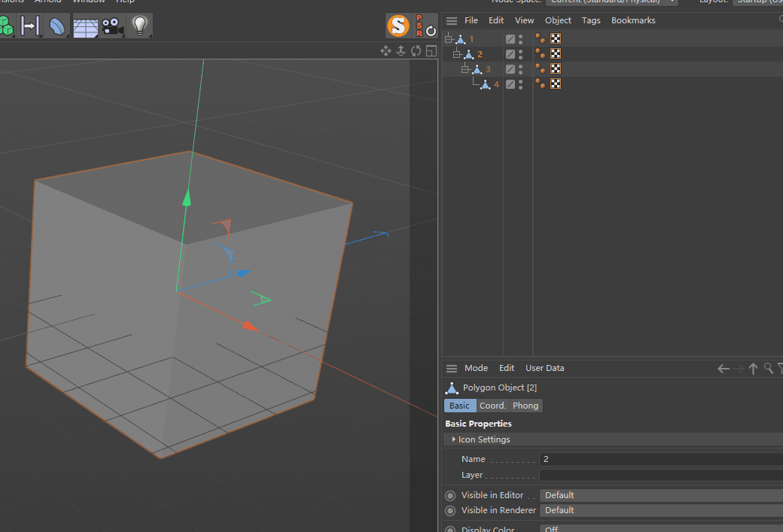The height and width of the screenshot is (532, 783).
Task: Open the Tags menu
Action: (x=591, y=20)
